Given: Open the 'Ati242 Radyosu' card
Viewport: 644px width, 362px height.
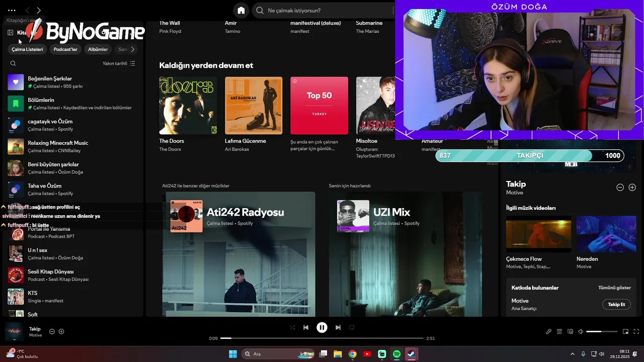Looking at the screenshot, I should (239, 254).
